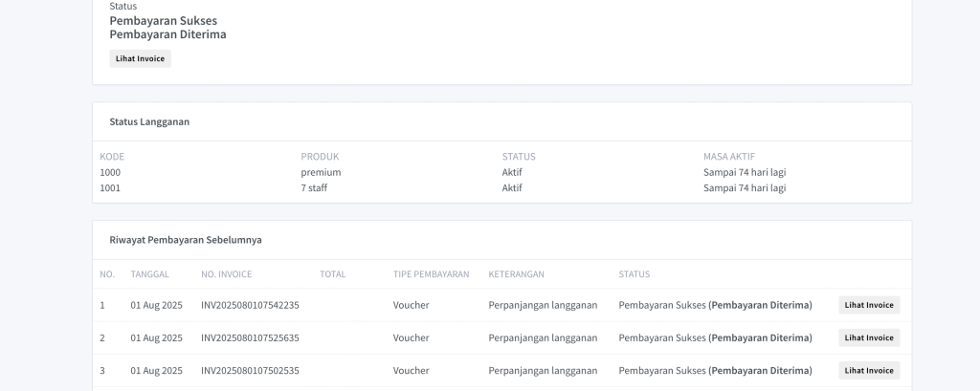The width and height of the screenshot is (980, 391).
Task: Select subscription code 1000
Action: [x=110, y=172]
